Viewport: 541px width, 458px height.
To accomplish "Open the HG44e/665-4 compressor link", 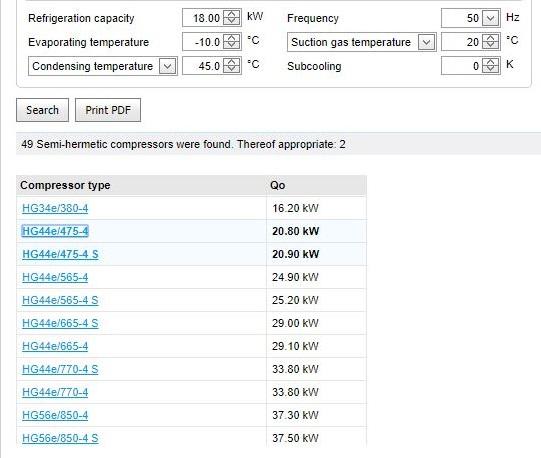I will point(55,346).
